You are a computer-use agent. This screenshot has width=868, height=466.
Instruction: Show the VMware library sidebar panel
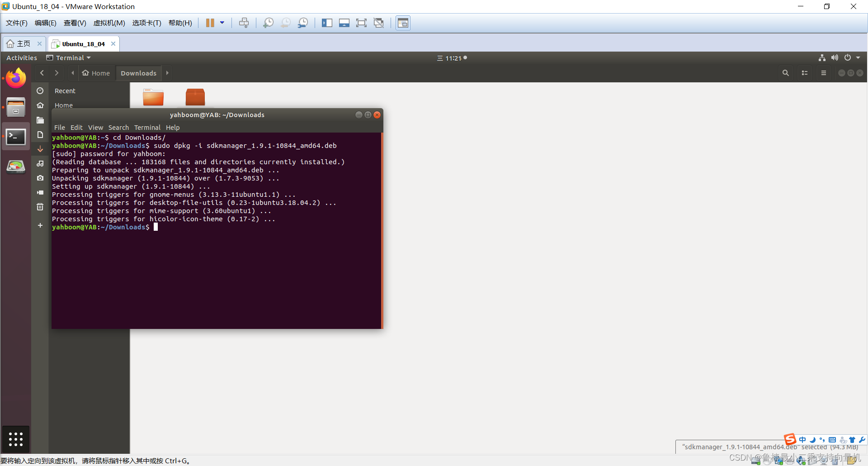point(327,23)
